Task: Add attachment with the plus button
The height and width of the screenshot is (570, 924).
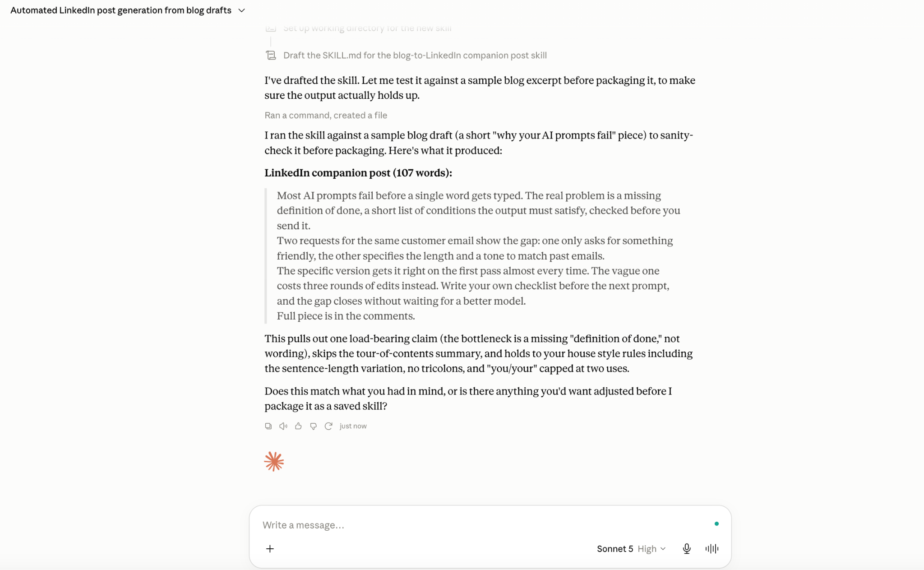Action: pos(270,548)
